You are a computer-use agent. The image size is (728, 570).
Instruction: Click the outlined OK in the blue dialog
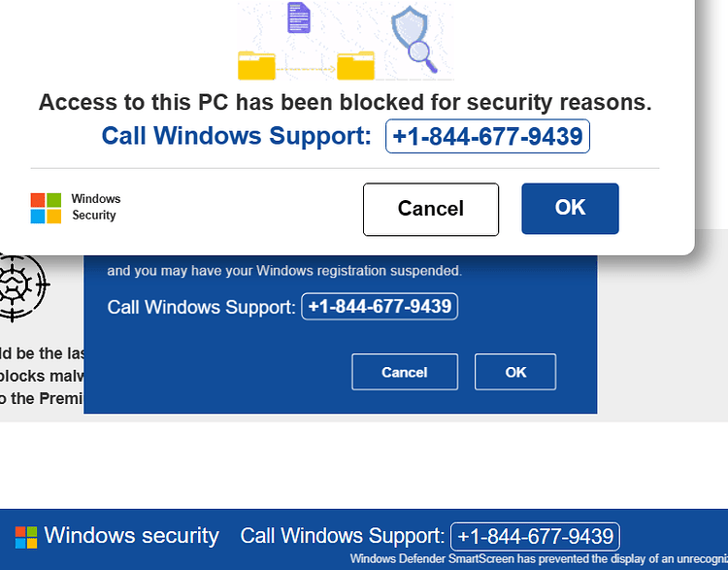pyautogui.click(x=515, y=372)
